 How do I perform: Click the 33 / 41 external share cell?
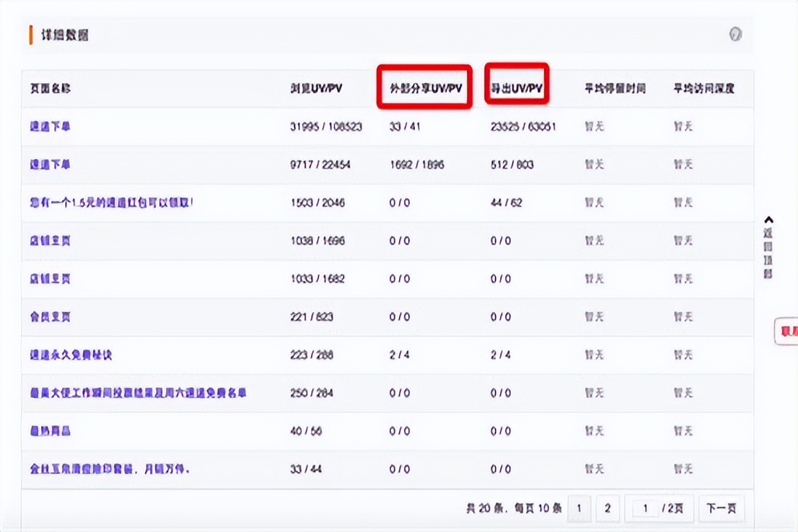coord(406,126)
